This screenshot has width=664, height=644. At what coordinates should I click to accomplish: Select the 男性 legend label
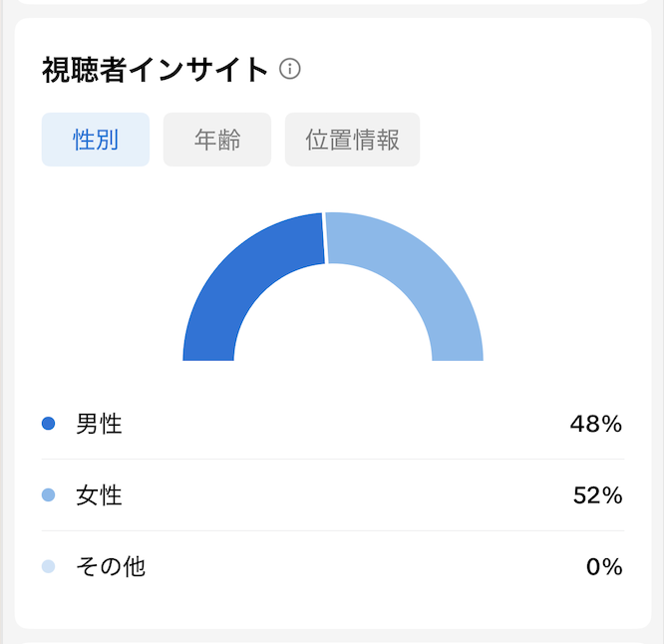point(99,424)
